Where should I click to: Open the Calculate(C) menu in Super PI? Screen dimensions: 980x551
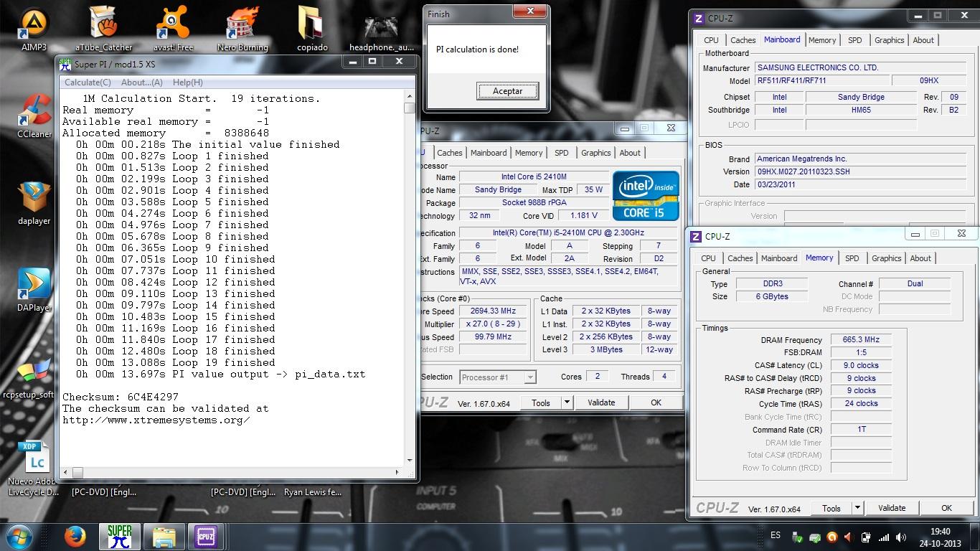point(88,83)
